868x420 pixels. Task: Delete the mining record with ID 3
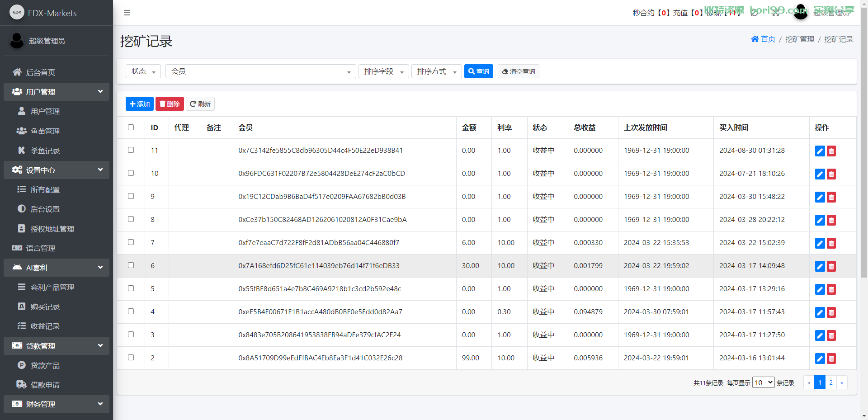point(831,335)
